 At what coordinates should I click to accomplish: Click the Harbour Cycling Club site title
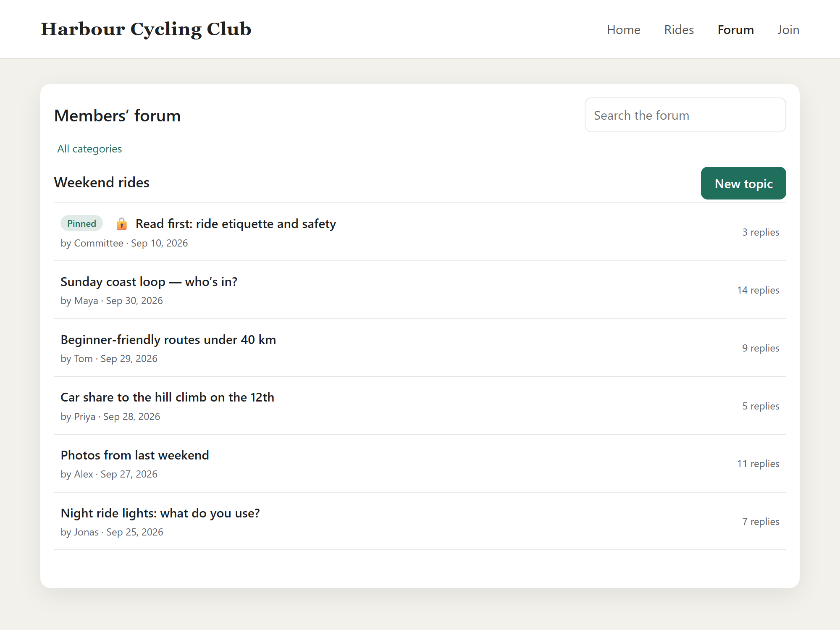pos(146,29)
